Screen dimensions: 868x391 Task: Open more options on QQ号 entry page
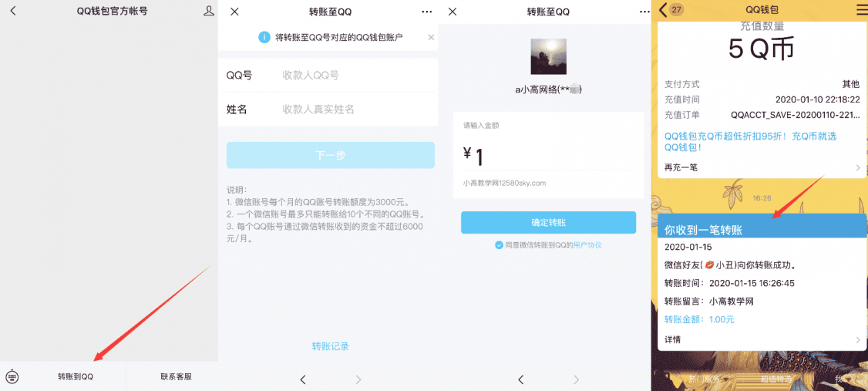[x=427, y=11]
